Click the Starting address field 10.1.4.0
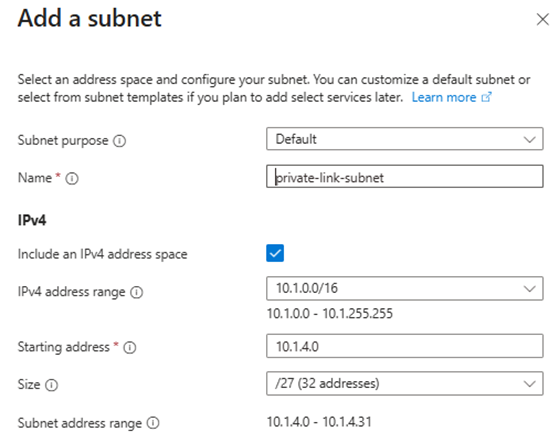 [405, 346]
